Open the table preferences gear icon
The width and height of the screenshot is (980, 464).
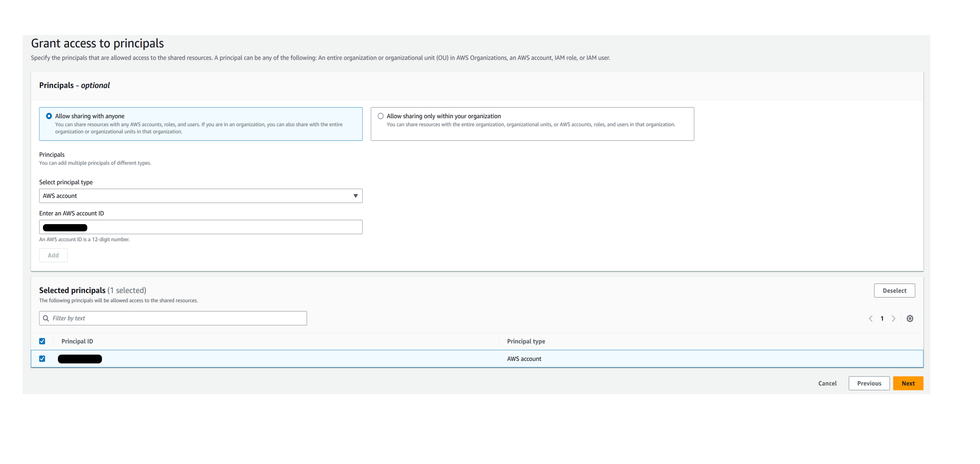pos(910,318)
